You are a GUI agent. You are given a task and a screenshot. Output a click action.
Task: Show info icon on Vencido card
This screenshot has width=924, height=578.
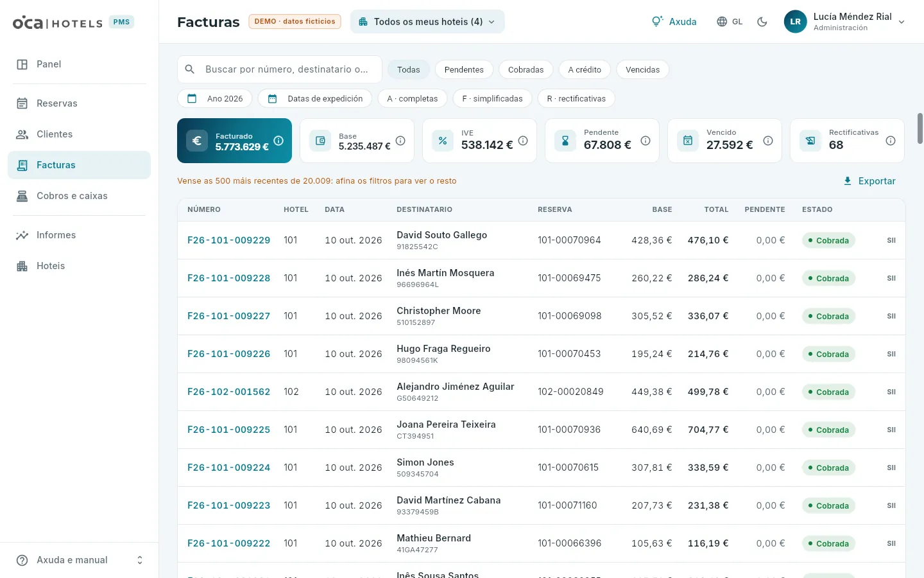[x=768, y=141]
